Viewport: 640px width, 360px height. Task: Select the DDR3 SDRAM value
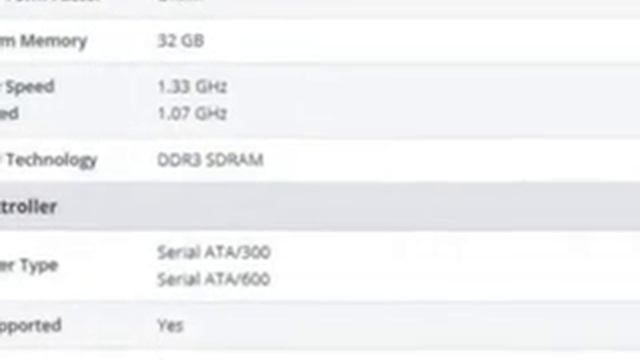[x=210, y=160]
